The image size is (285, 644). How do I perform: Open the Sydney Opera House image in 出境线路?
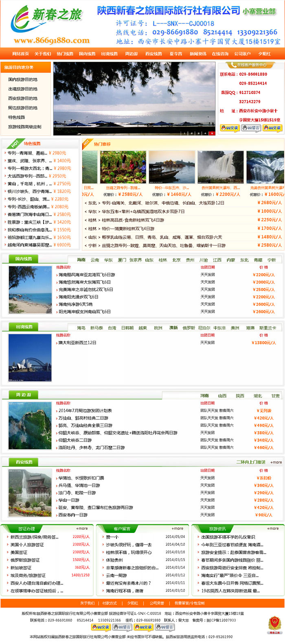click(x=30, y=358)
